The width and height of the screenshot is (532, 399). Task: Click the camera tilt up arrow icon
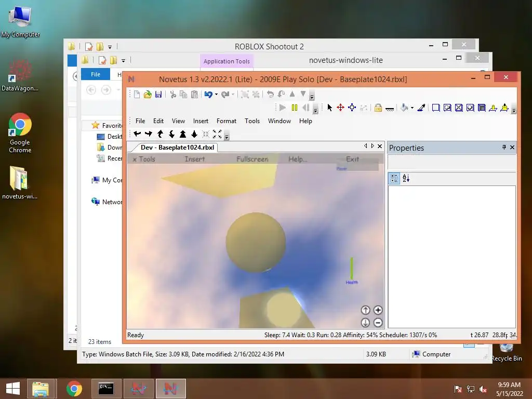click(x=160, y=134)
